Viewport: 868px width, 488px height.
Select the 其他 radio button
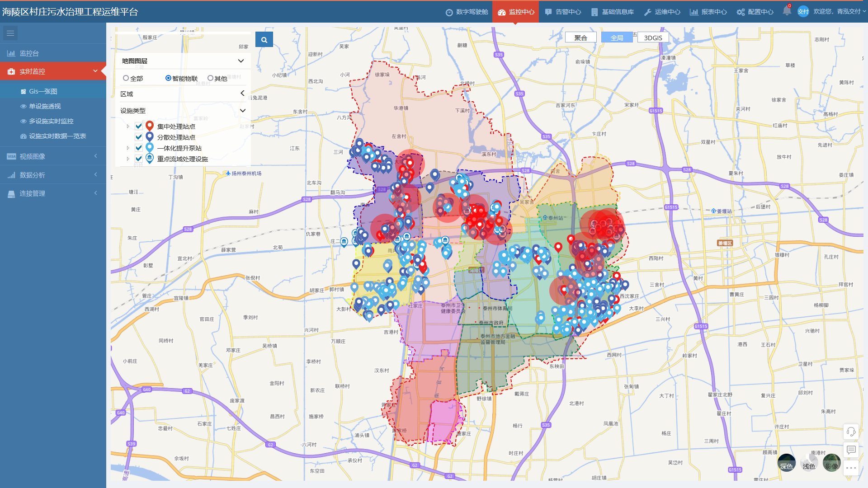[x=210, y=78]
